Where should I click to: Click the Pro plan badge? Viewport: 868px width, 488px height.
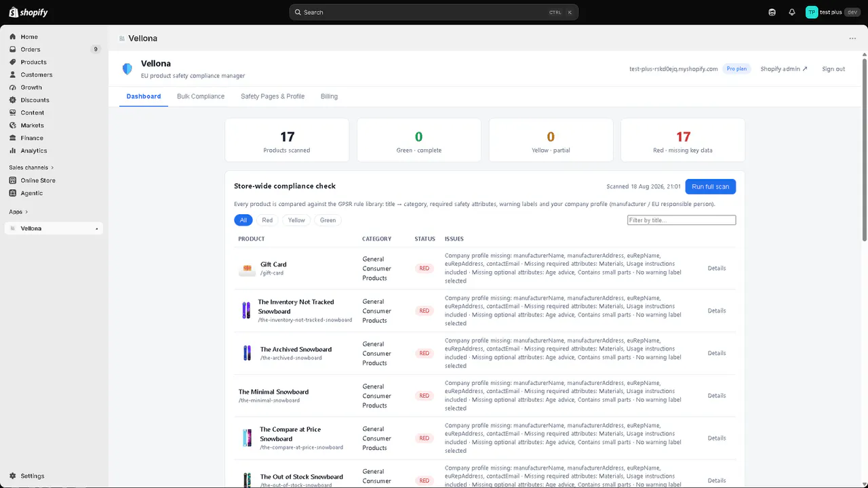pyautogui.click(x=736, y=68)
